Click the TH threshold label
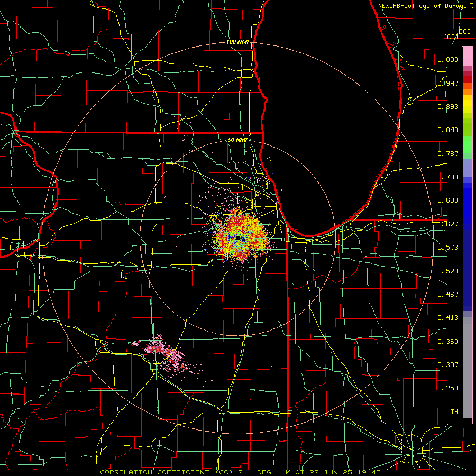 [454, 412]
